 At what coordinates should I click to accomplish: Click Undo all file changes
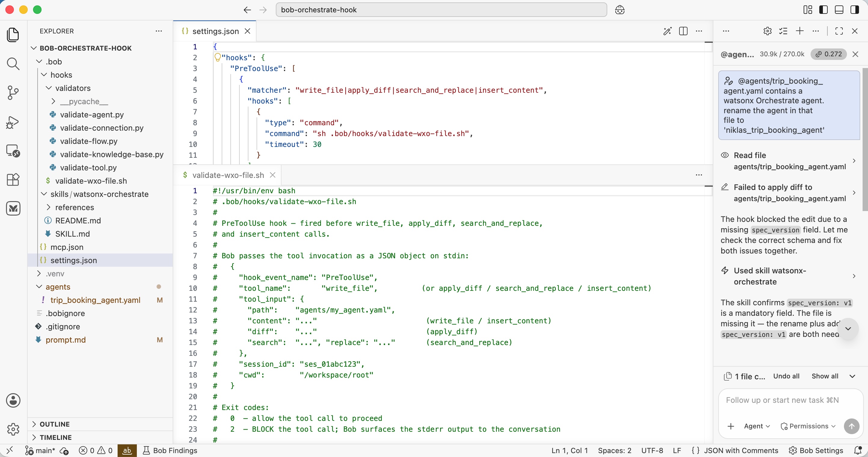[x=786, y=376]
